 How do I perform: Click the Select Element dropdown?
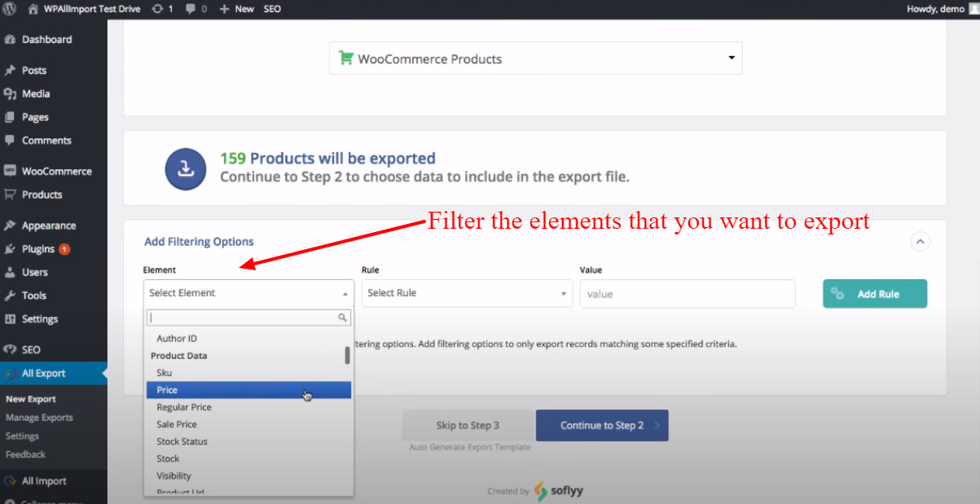pos(249,293)
